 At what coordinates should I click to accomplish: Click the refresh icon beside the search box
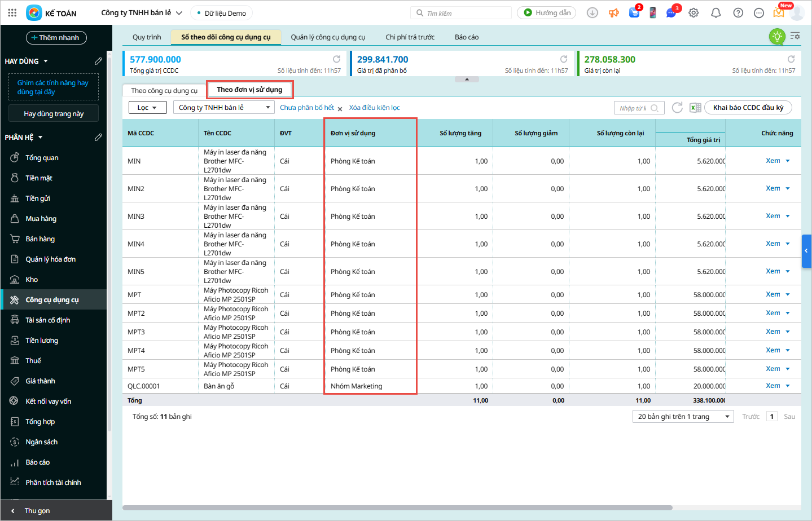677,108
